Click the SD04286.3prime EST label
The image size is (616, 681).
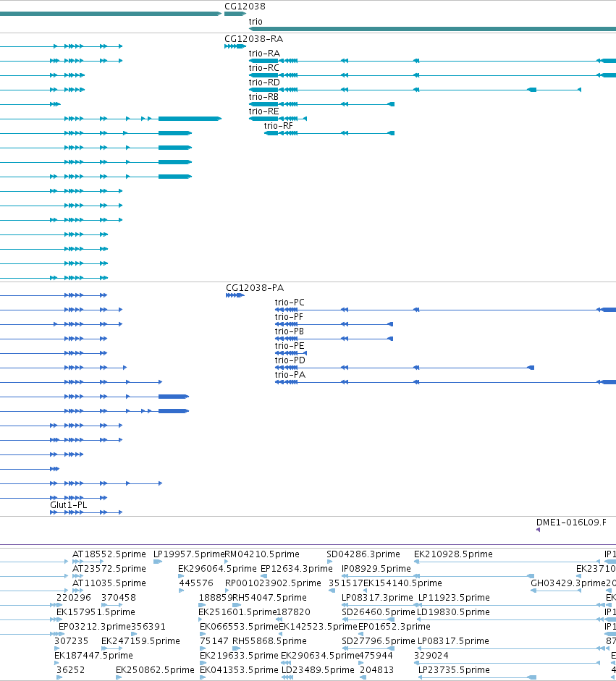point(363,554)
